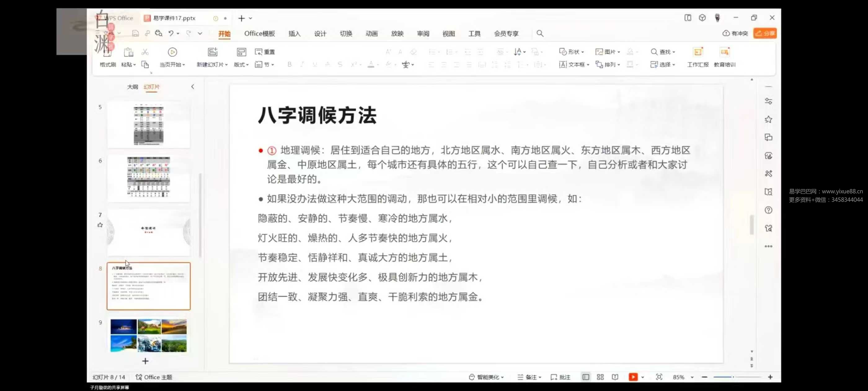Click the orange 分享 share button
868x391 pixels.
765,34
